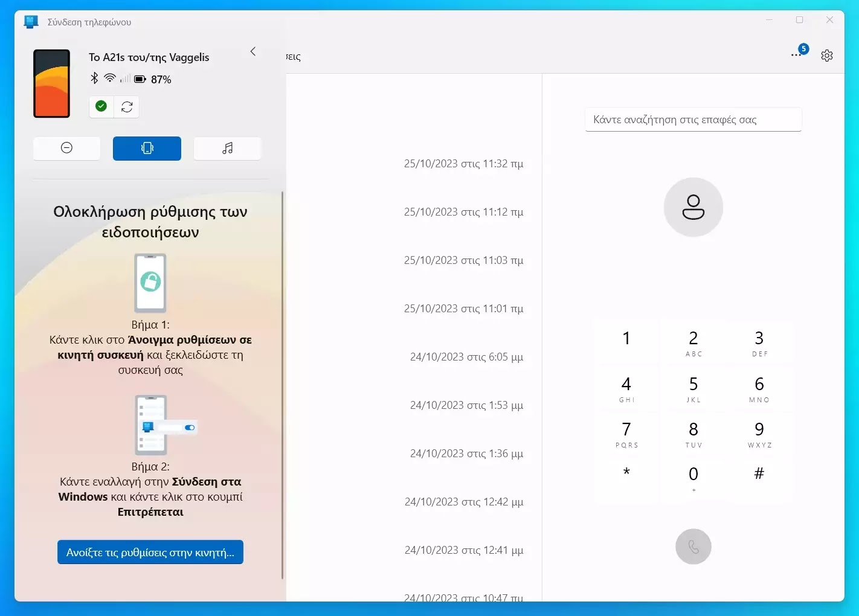Maximize the Σύνδεση τηλεφώνου window
859x616 pixels.
[799, 20]
